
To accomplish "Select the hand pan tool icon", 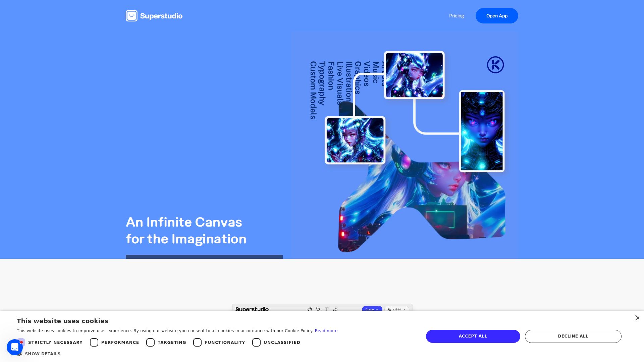I will pyautogui.click(x=310, y=309).
